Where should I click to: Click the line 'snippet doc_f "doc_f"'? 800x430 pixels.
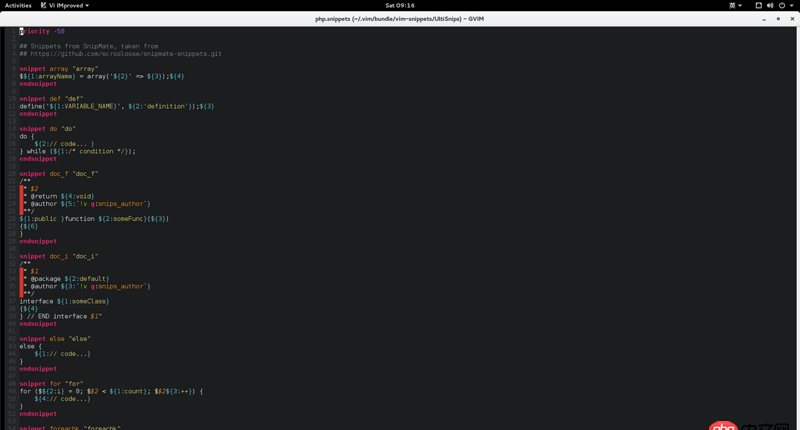(x=59, y=173)
